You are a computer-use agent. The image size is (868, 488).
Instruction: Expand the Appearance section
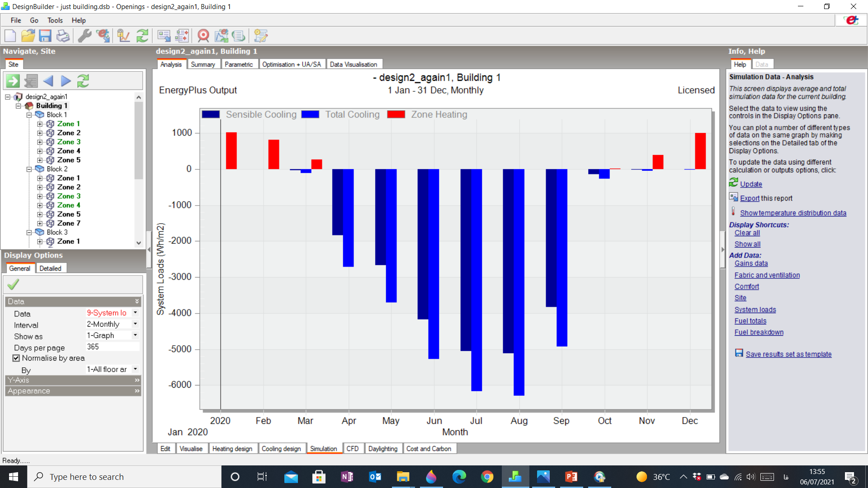click(73, 391)
